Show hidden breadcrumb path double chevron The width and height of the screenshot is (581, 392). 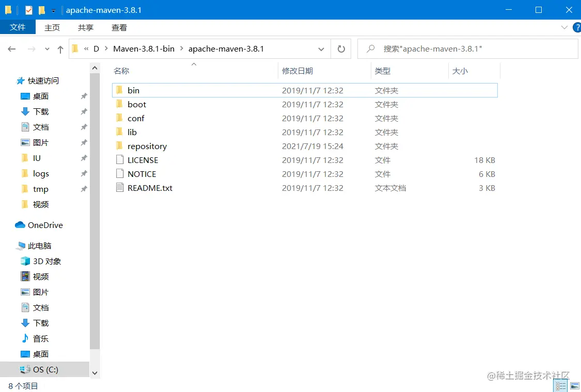pos(86,48)
